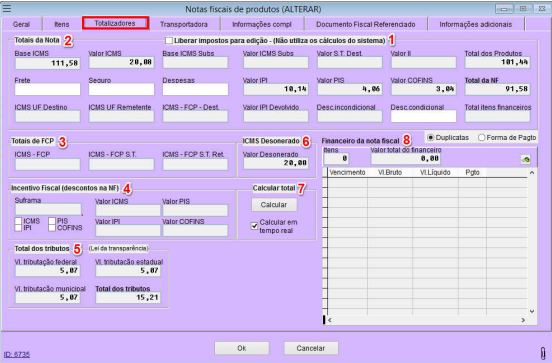Click the green financeiro refresh icon
This screenshot has width=552, height=363.
[x=526, y=159]
